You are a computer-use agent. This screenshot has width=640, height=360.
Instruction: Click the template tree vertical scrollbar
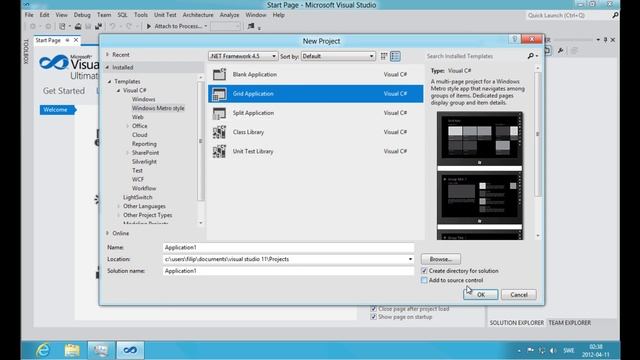(200, 141)
